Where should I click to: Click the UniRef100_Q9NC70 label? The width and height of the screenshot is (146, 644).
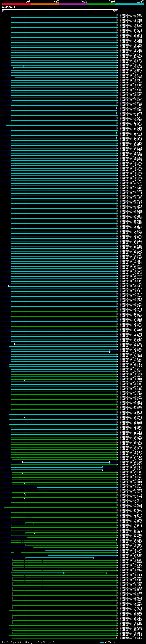[x=131, y=557]
